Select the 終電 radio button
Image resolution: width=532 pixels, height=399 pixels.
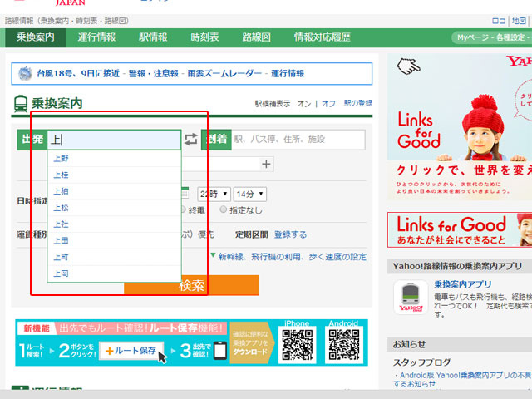pyautogui.click(x=183, y=209)
